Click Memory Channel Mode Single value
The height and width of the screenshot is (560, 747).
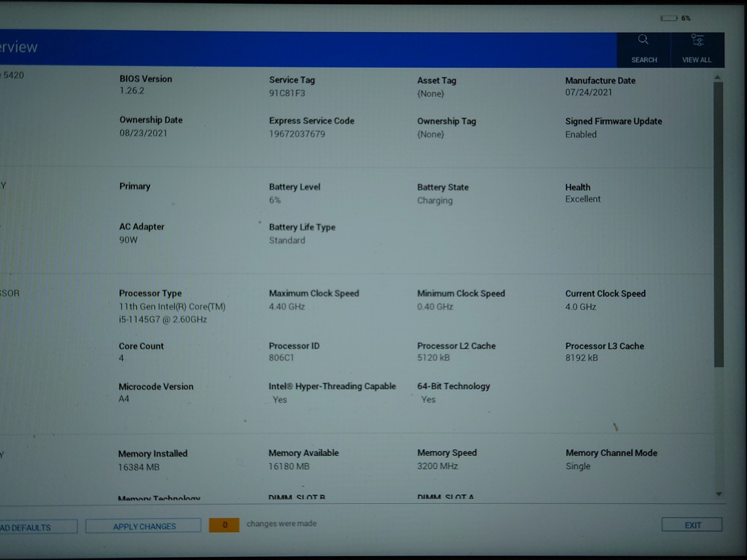(578, 466)
